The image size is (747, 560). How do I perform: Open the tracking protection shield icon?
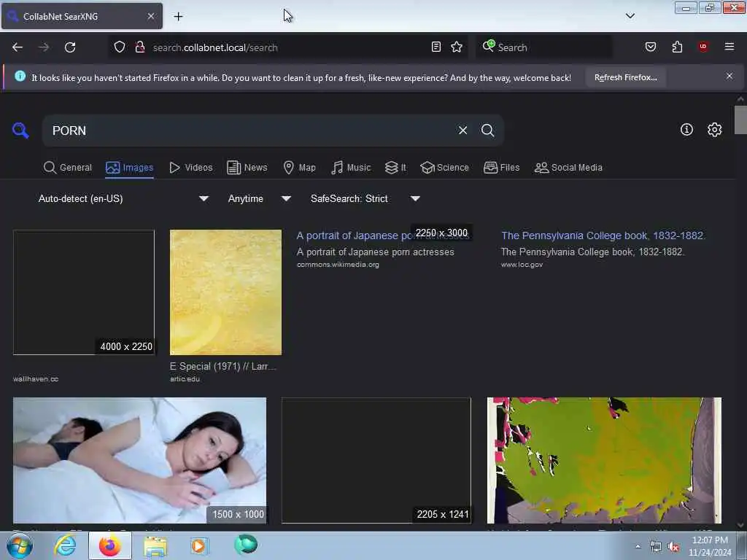pyautogui.click(x=120, y=47)
